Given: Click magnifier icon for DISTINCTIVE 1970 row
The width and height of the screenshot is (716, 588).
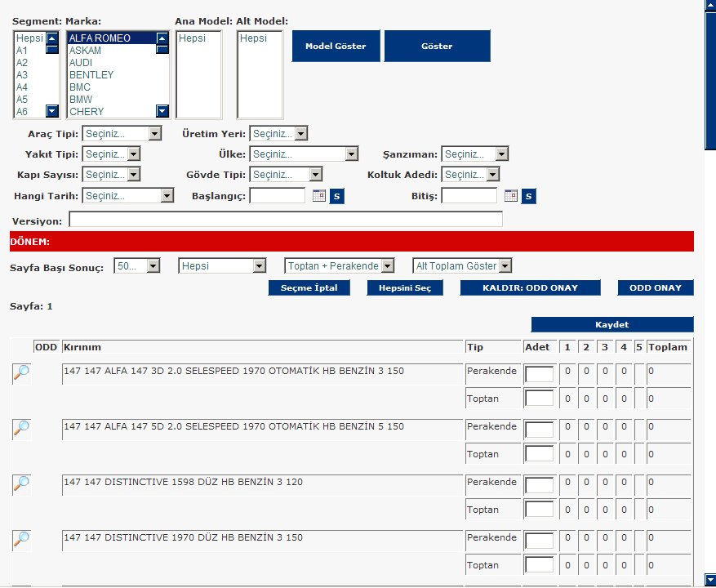Looking at the screenshot, I should coord(21,539).
